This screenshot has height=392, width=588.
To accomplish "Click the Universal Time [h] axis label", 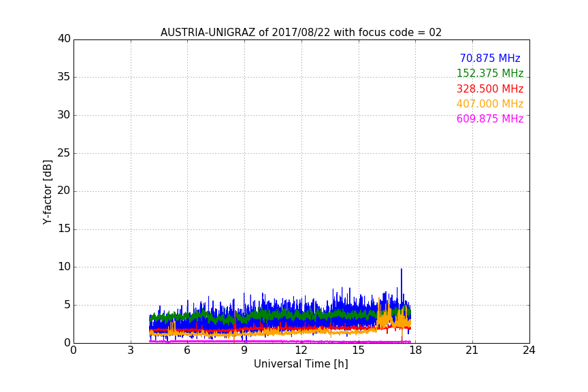I will 301,364.
